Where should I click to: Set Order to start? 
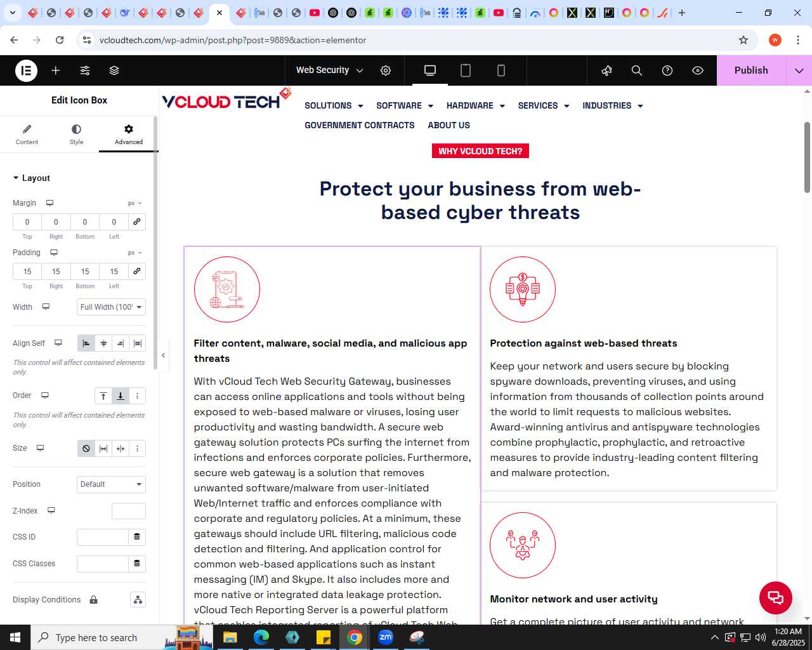click(103, 396)
